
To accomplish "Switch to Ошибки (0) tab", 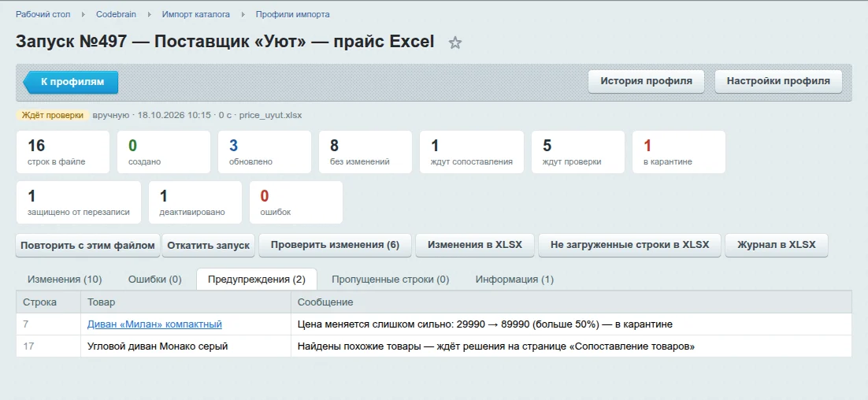I will pos(155,280).
